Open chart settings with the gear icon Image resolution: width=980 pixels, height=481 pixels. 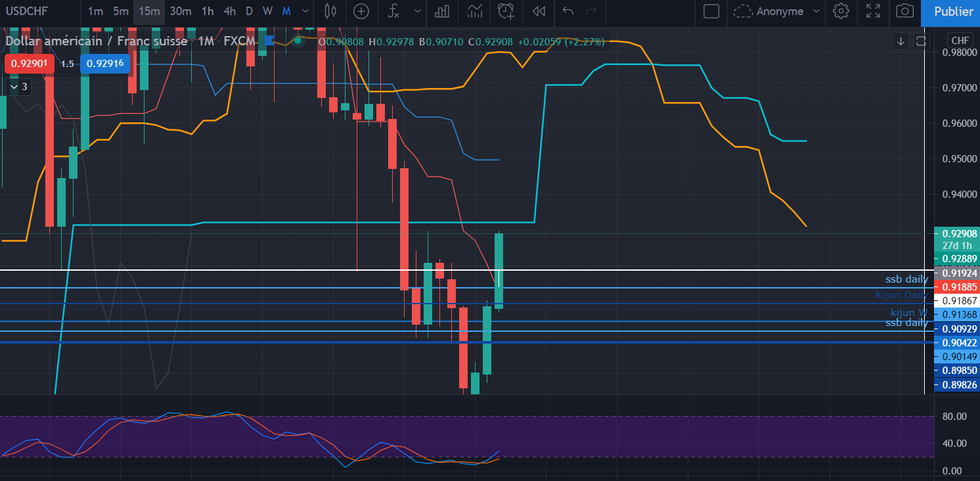tap(840, 11)
